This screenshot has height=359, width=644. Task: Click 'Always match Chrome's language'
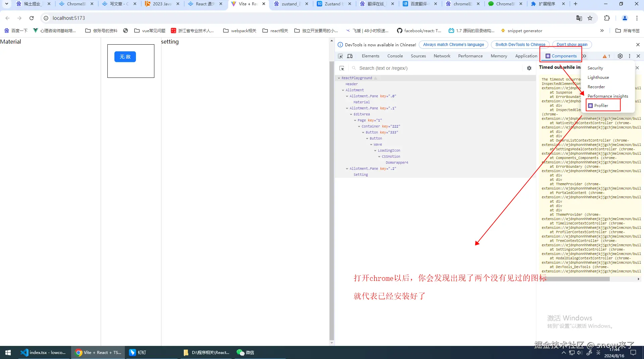[453, 45]
